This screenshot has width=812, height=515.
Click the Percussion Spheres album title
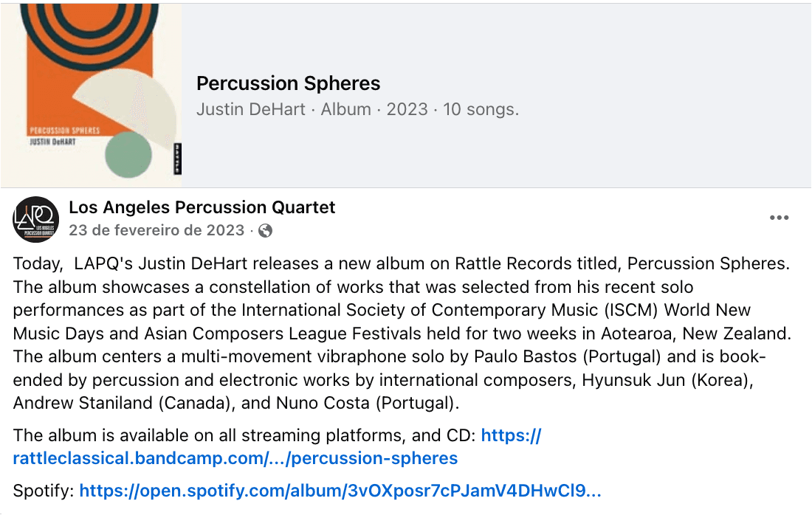tap(288, 83)
